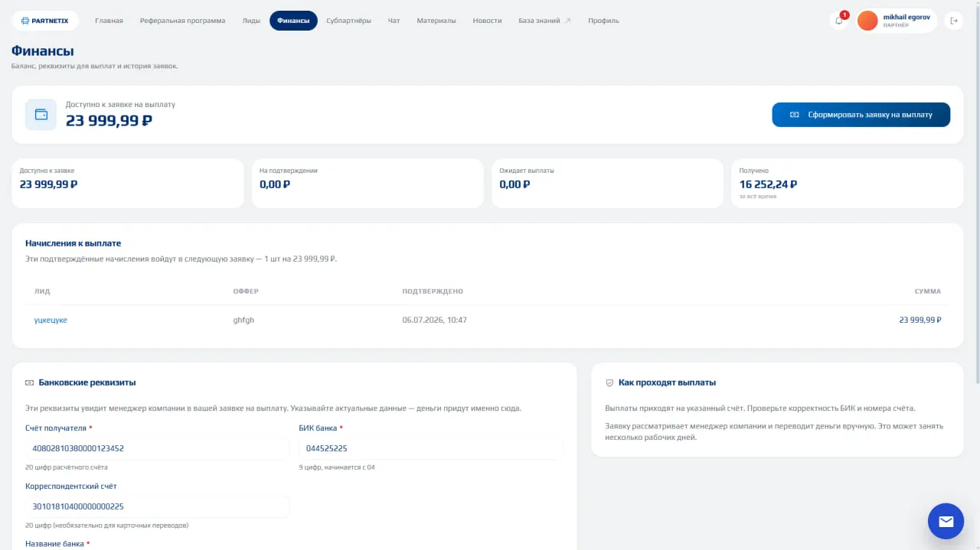The height and width of the screenshot is (550, 980).
Task: Click the logout arrow icon
Action: click(x=954, y=21)
